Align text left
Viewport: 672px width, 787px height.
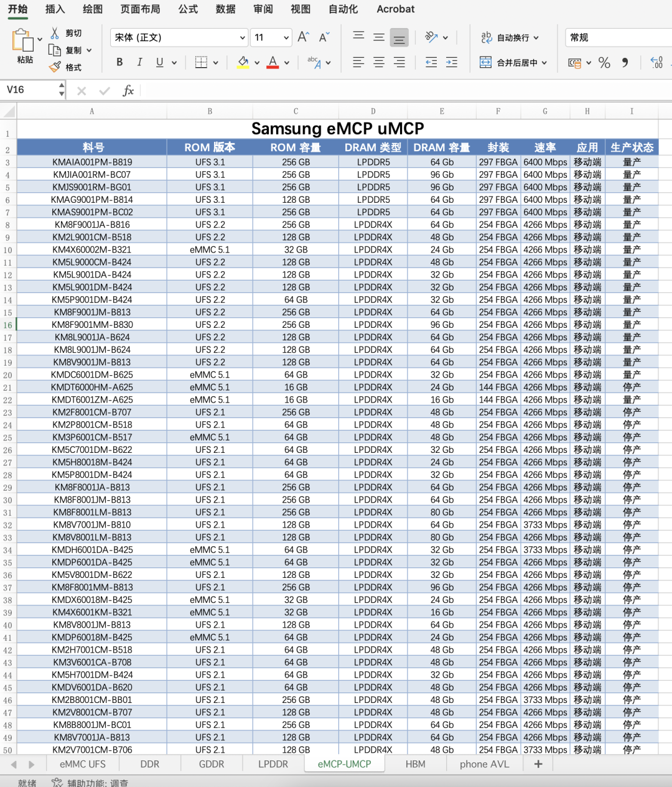pyautogui.click(x=358, y=62)
